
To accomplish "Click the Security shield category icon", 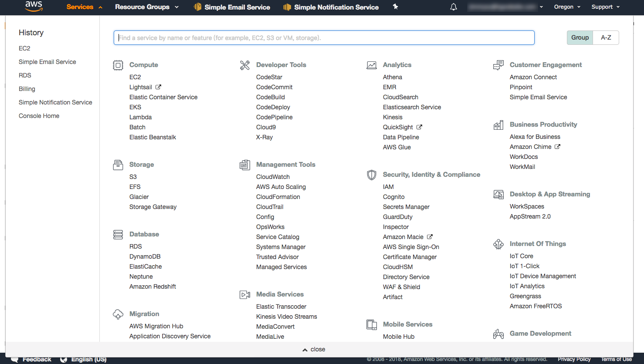I will pyautogui.click(x=371, y=175).
